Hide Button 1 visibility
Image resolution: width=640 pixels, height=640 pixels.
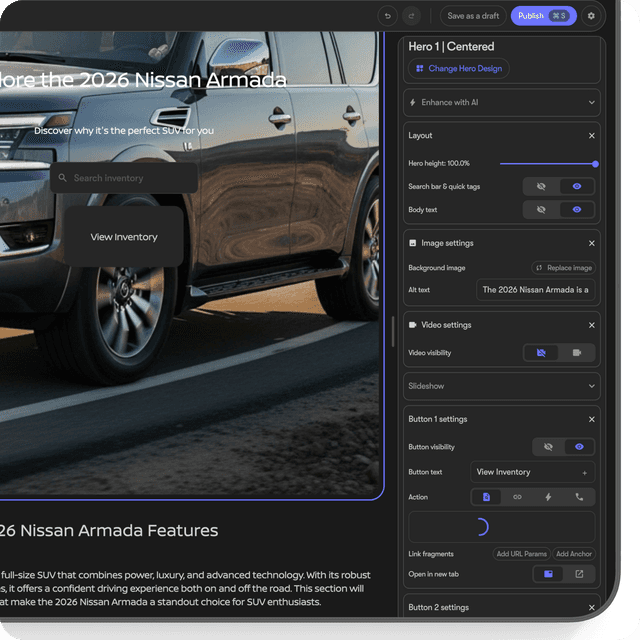point(548,447)
